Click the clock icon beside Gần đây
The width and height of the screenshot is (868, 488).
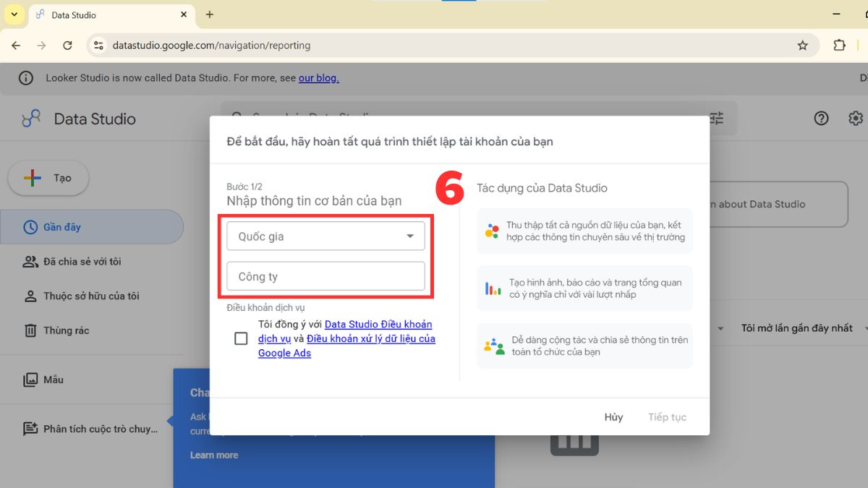(30, 227)
